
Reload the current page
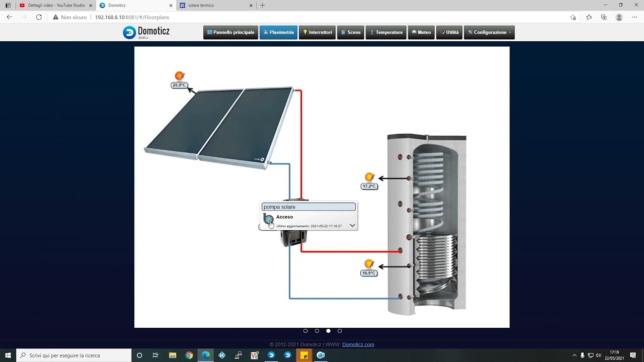pos(39,17)
